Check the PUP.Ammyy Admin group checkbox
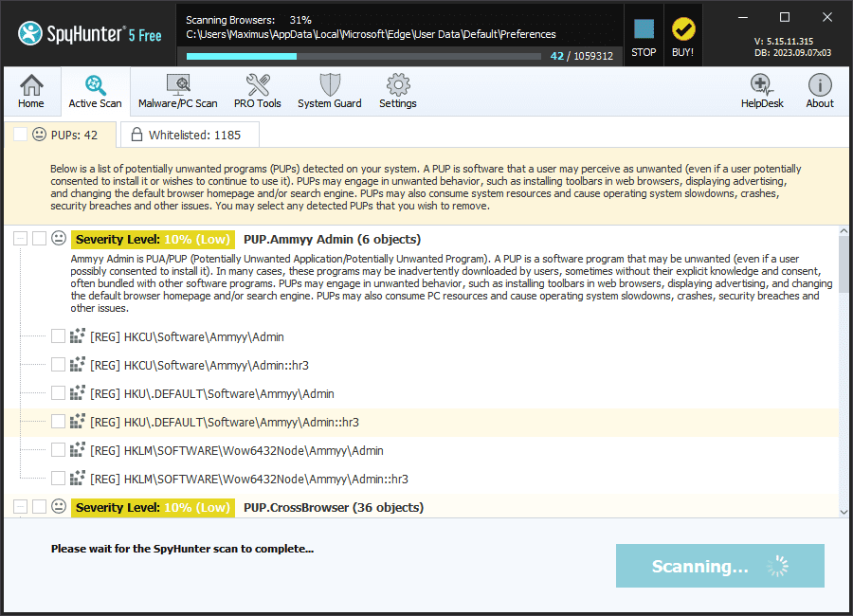The image size is (853, 616). (x=39, y=239)
